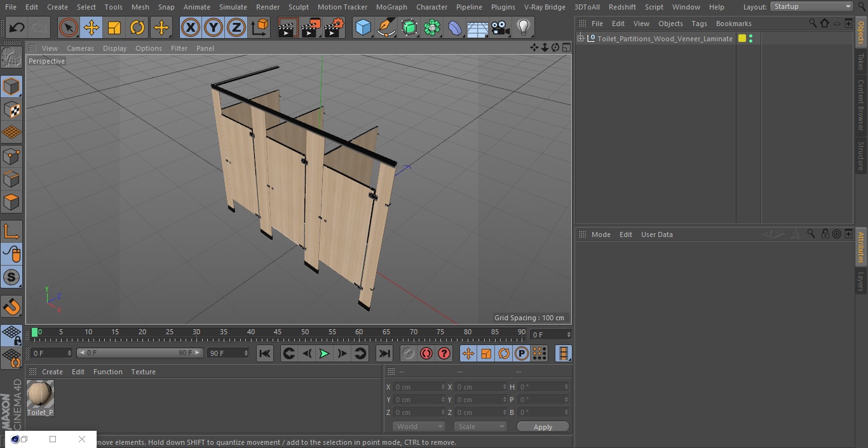Switch to Polygons mode
868x448 pixels.
point(11,203)
